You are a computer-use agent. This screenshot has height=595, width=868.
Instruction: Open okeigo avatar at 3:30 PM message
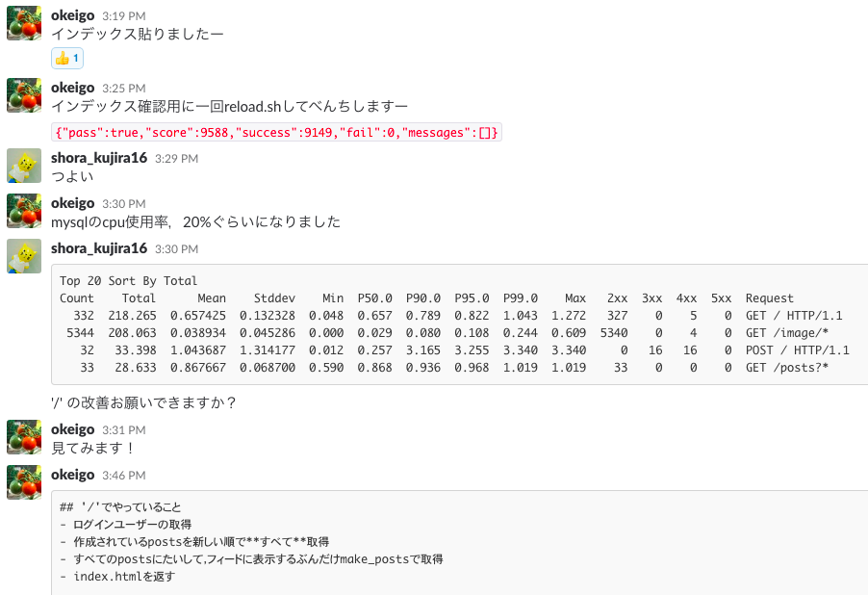[x=24, y=211]
